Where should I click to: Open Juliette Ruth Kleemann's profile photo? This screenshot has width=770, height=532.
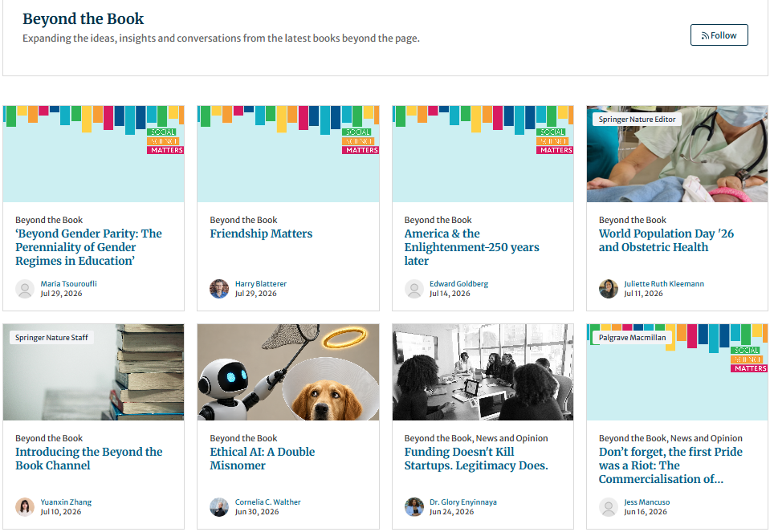[609, 289]
